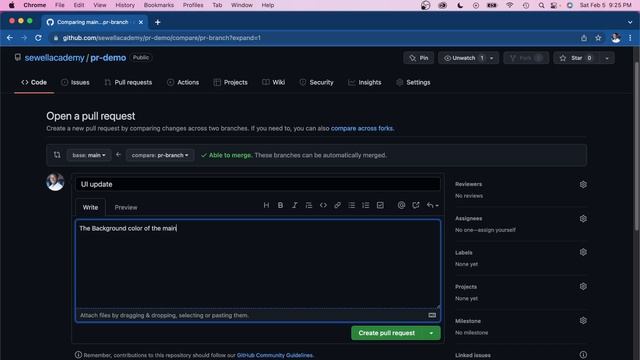Show Linked issues info icon
This screenshot has height=360, width=640.
click(583, 355)
